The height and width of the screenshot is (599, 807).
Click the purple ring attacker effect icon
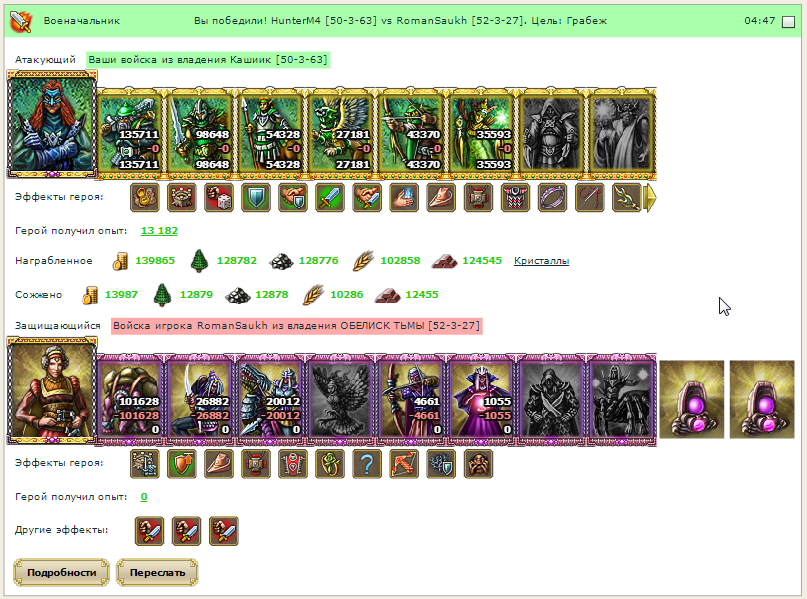click(x=552, y=198)
